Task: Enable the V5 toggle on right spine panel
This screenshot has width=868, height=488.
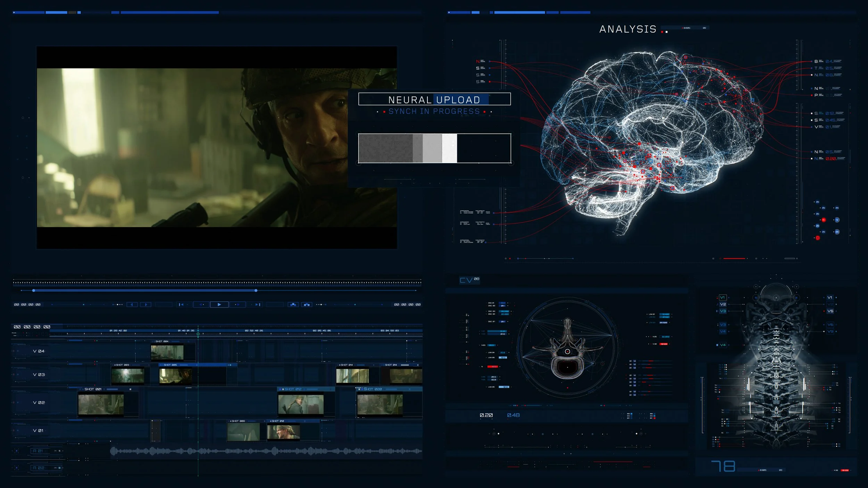Action: (831, 311)
